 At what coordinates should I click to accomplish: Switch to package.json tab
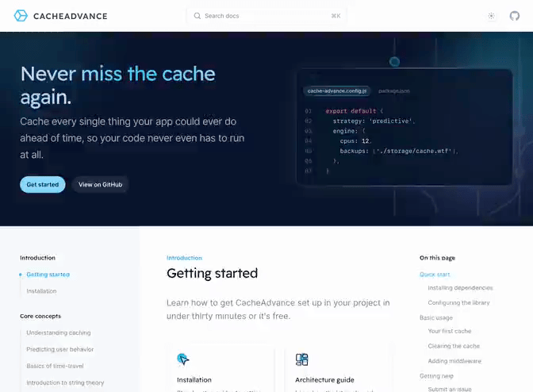pyautogui.click(x=394, y=91)
